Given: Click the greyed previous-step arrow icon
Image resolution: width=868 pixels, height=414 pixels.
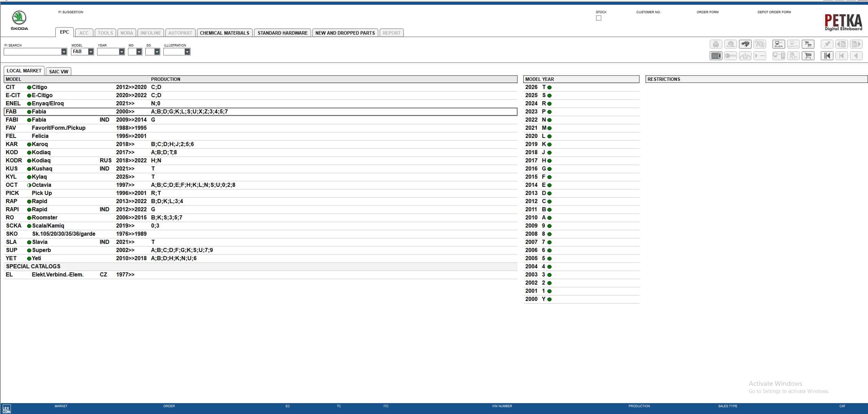Looking at the screenshot, I should click(842, 56).
